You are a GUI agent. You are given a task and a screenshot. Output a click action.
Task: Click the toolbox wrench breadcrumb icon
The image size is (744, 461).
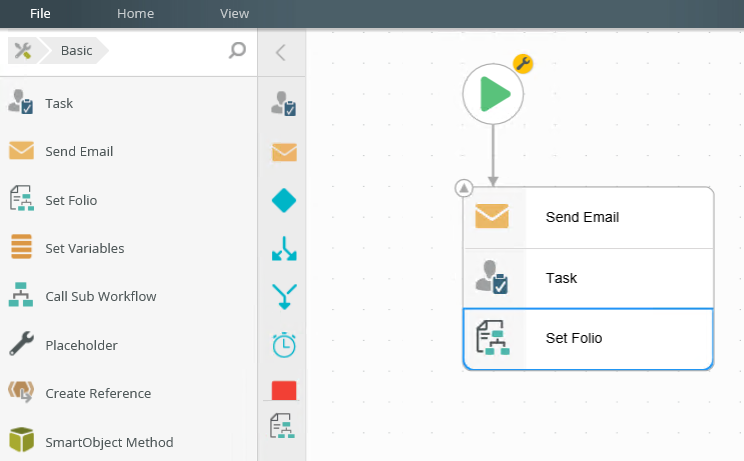[23, 51]
